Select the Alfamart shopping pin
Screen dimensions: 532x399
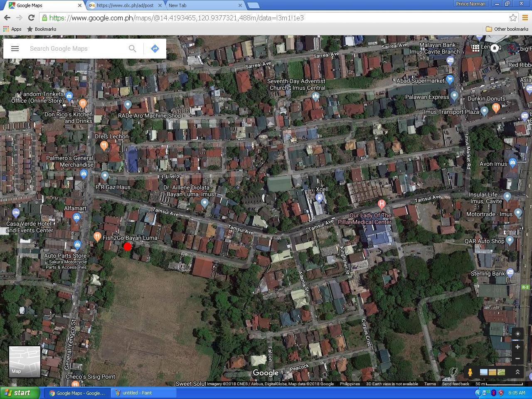coord(76,217)
